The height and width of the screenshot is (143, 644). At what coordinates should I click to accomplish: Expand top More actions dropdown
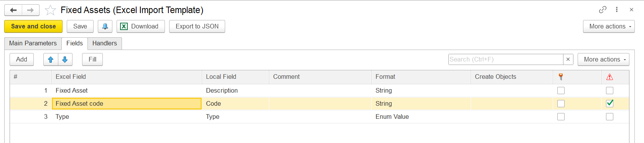tap(609, 27)
